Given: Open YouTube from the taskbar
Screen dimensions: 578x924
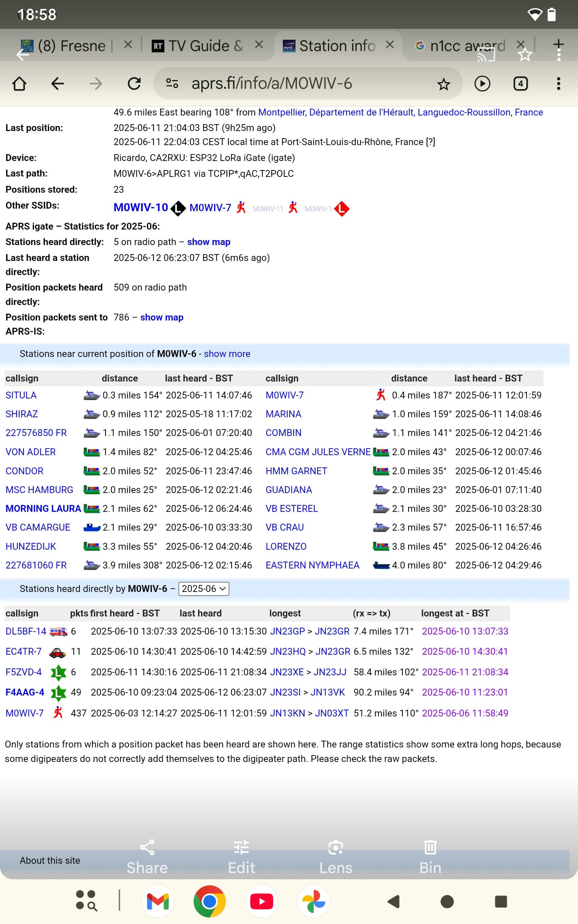Looking at the screenshot, I should point(262,902).
